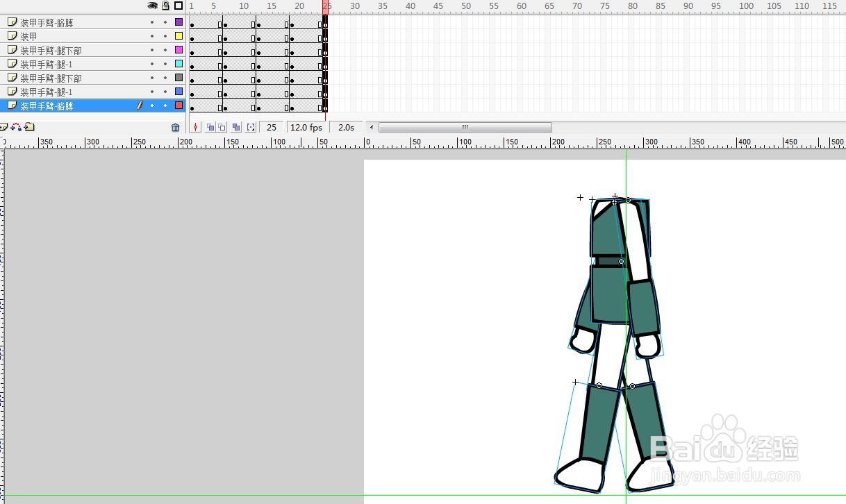Click the page icon of the 装甲 layer

(12, 36)
